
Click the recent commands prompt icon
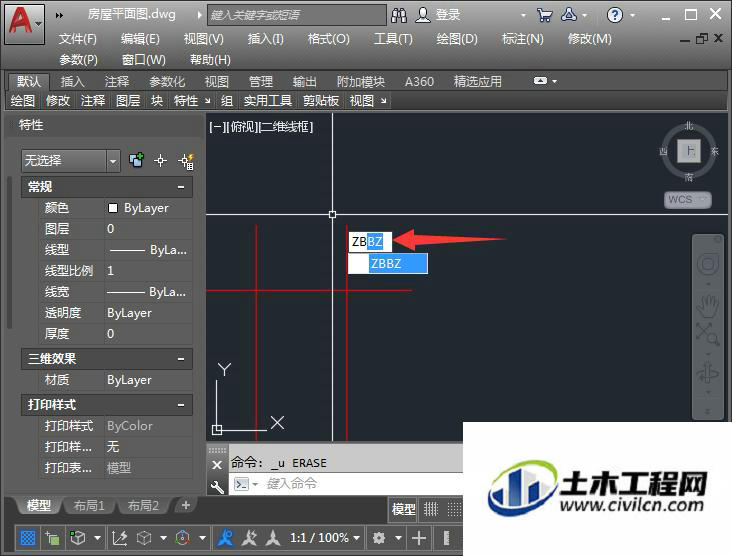point(241,484)
